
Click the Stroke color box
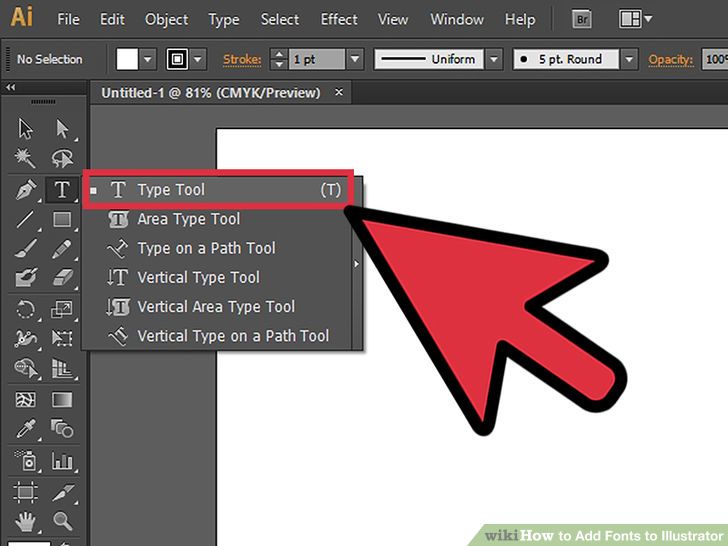coord(177,59)
